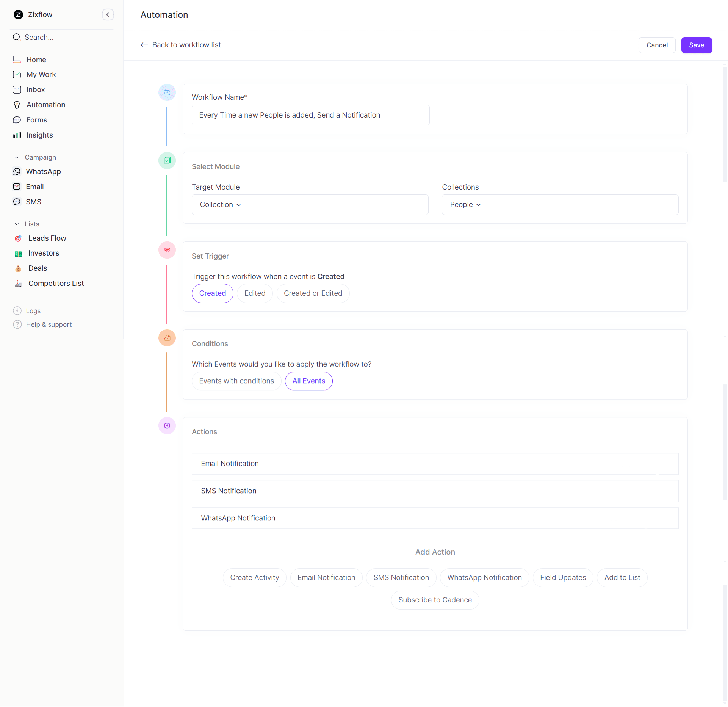Go back to workflow list
This screenshot has width=728, height=707.
point(180,45)
